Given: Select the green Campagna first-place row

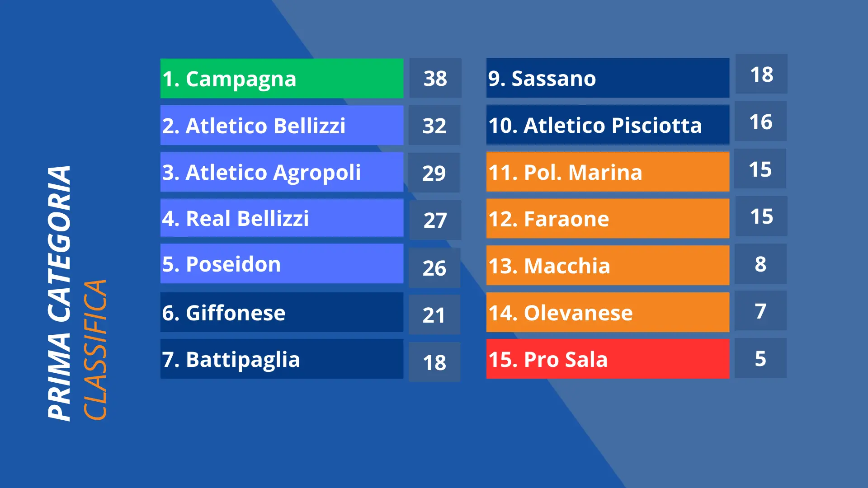Looking at the screenshot, I should (x=282, y=78).
